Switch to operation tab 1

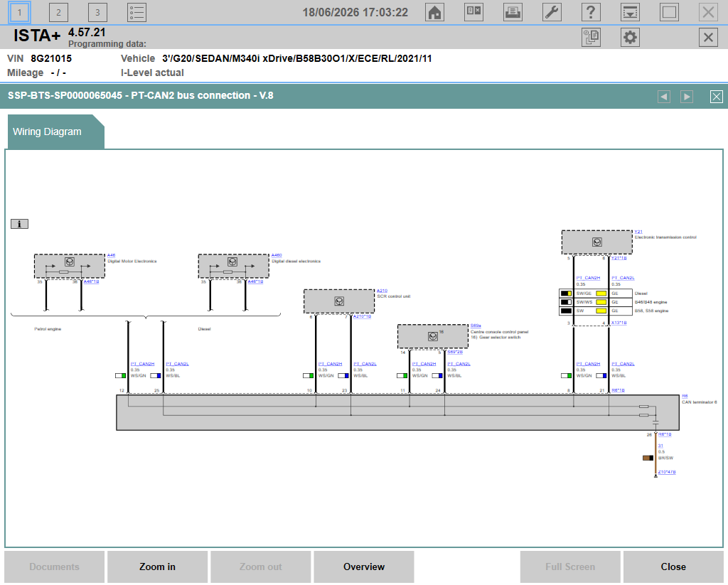(19, 13)
